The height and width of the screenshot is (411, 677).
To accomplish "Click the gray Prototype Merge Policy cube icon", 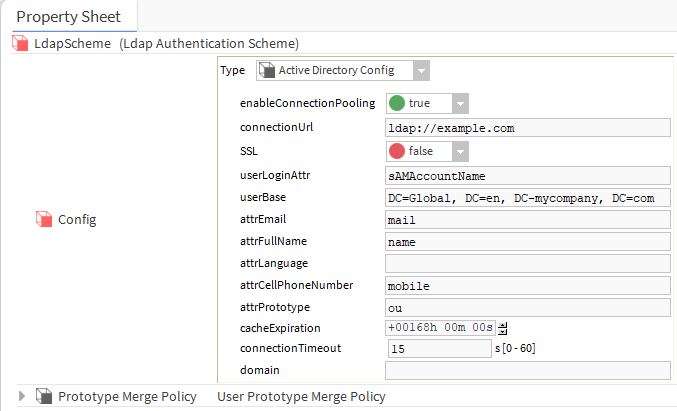I will tap(44, 396).
